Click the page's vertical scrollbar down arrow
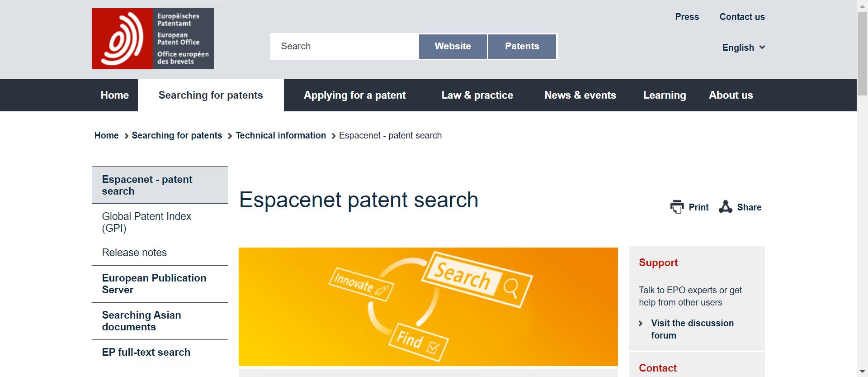 click(862, 372)
